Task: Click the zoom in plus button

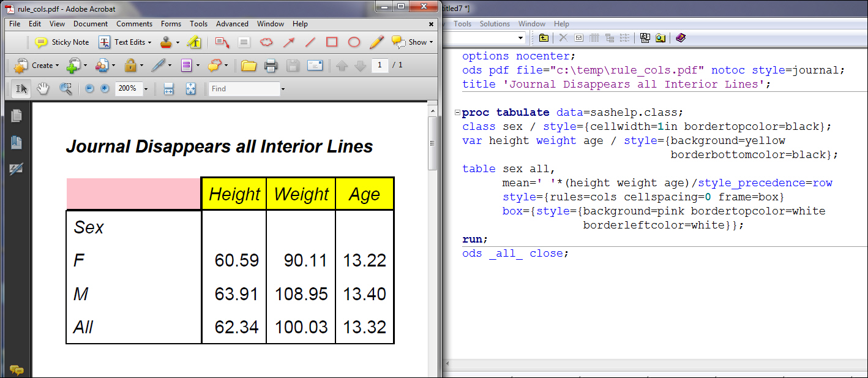Action: [105, 89]
